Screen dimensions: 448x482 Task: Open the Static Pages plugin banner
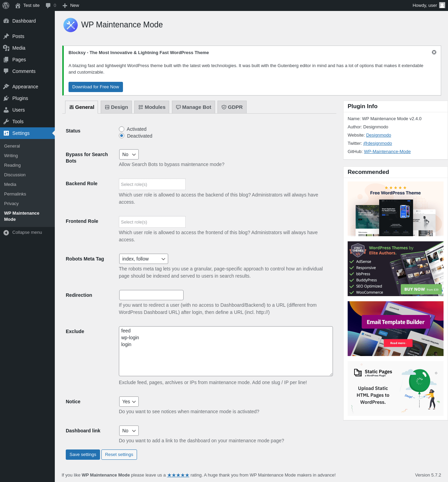point(396,389)
